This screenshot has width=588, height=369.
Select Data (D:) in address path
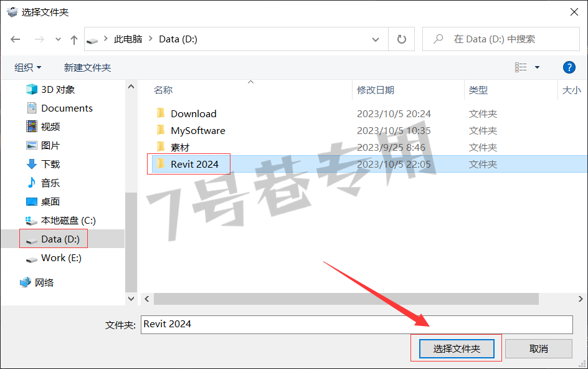pyautogui.click(x=178, y=39)
